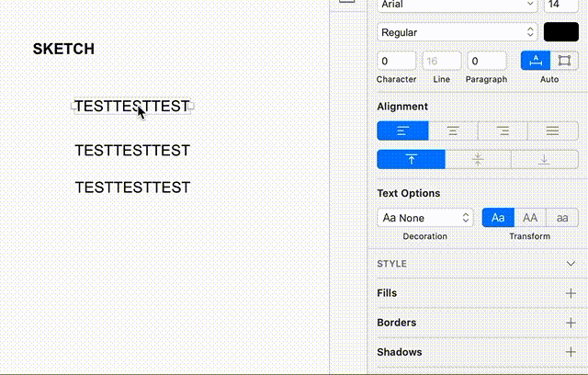This screenshot has height=375, width=588.
Task: Click the Borders section label
Action: 396,323
